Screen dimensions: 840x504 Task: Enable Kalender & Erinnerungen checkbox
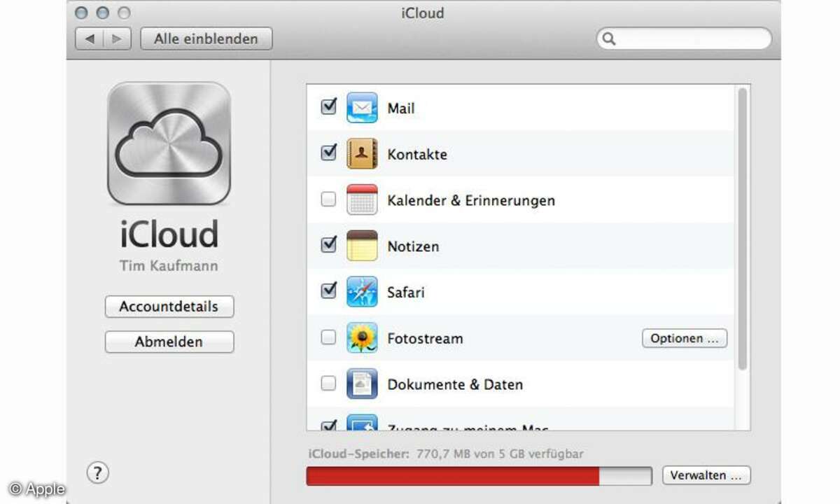[x=328, y=199]
